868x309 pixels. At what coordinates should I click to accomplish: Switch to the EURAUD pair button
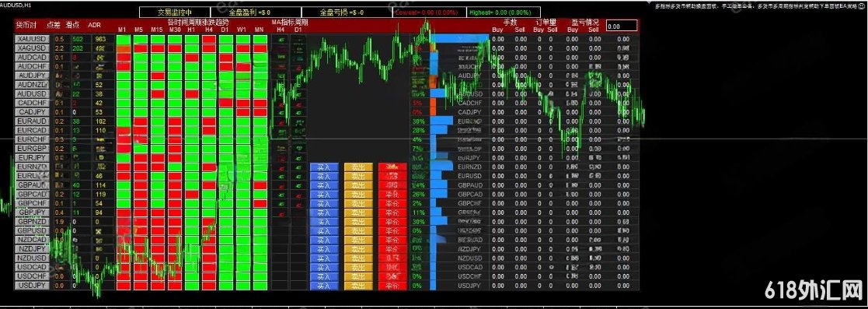pos(32,121)
